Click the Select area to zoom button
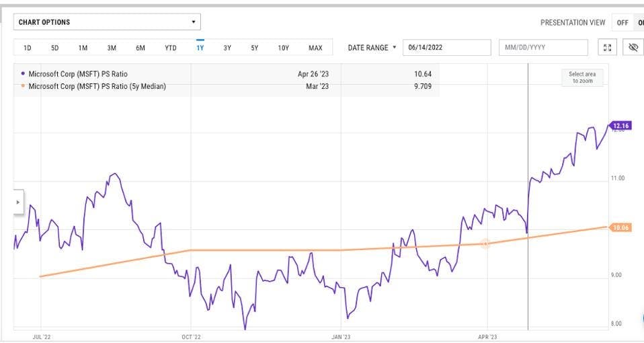Viewport: 644px width, 343px height. (582, 77)
